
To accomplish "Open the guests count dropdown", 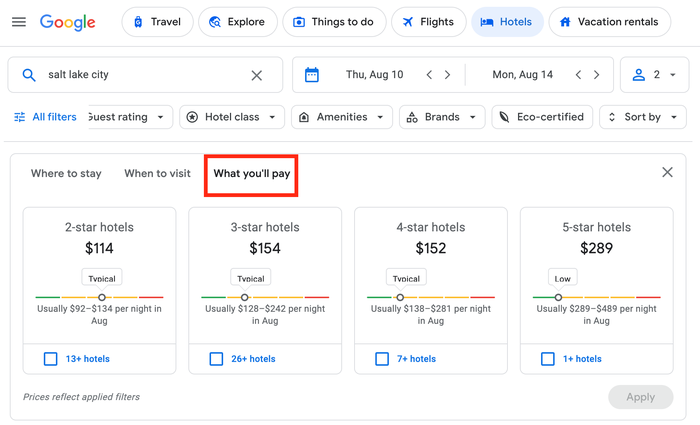I will click(x=654, y=75).
